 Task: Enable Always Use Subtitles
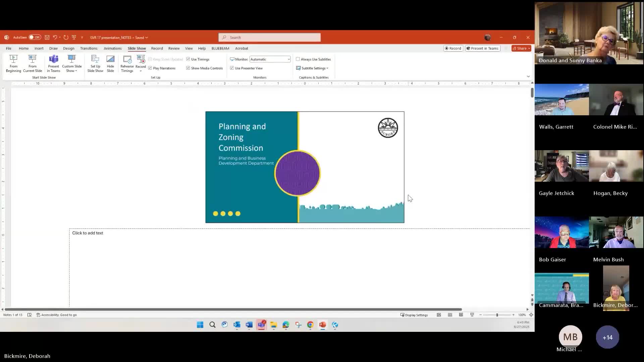(298, 59)
